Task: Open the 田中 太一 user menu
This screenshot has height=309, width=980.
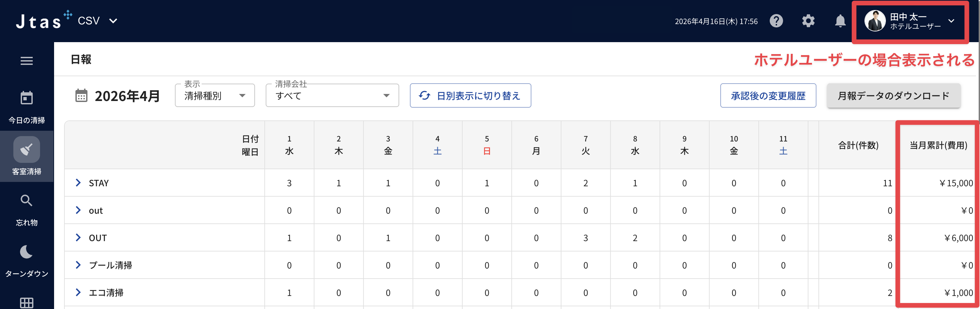Action: pos(910,21)
